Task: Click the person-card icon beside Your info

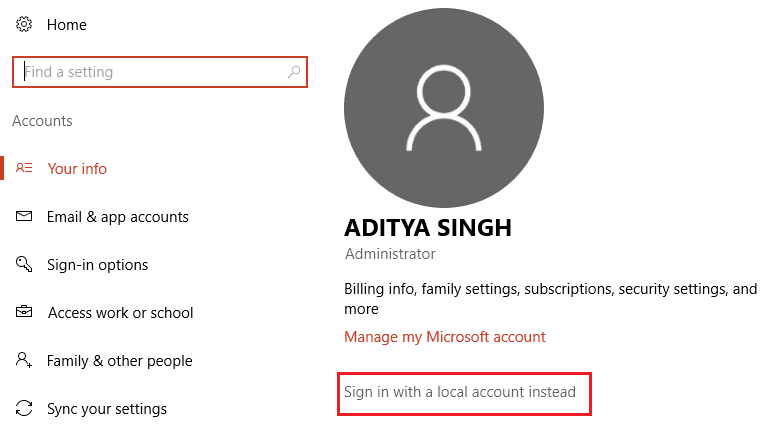Action: [25, 169]
